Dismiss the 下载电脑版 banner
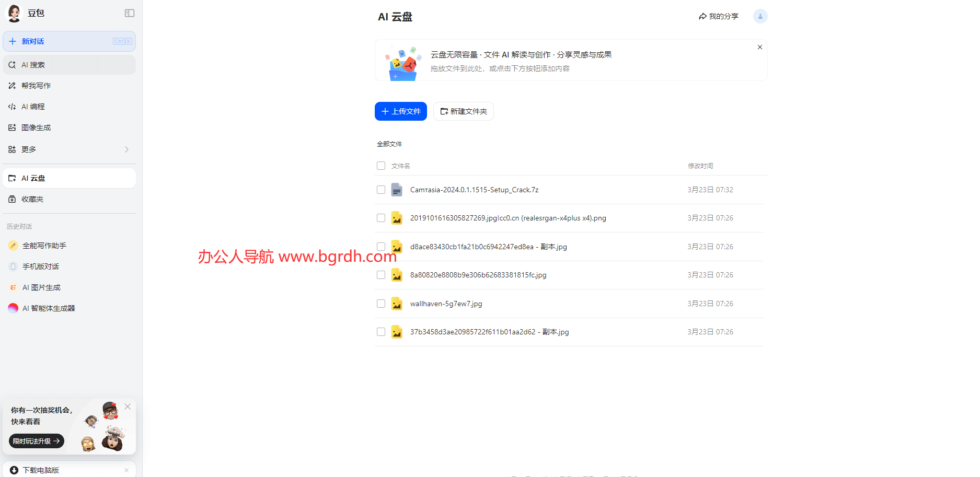 coord(126,470)
